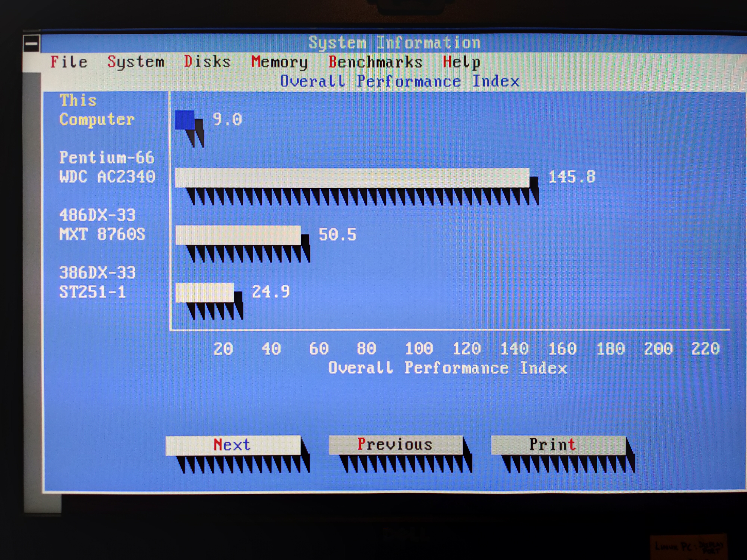Viewport: 747px width, 560px height.
Task: Click the System Information title bar
Action: click(394, 43)
